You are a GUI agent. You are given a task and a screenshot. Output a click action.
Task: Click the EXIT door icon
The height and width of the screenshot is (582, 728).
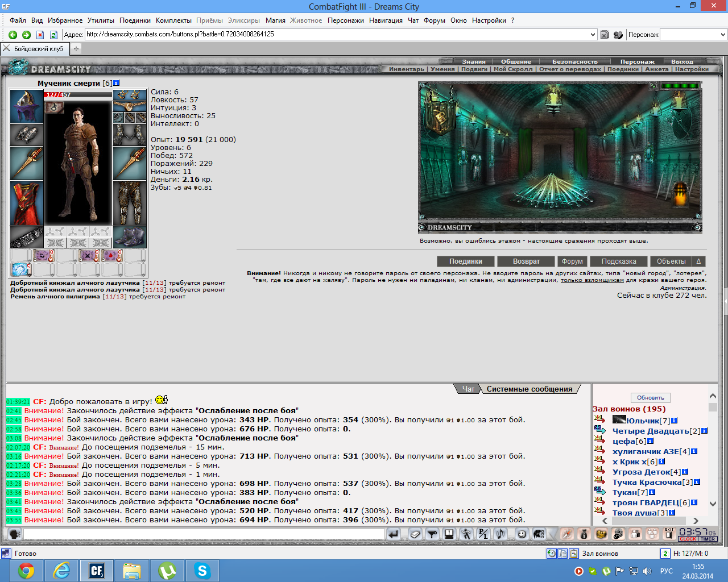coord(669,533)
